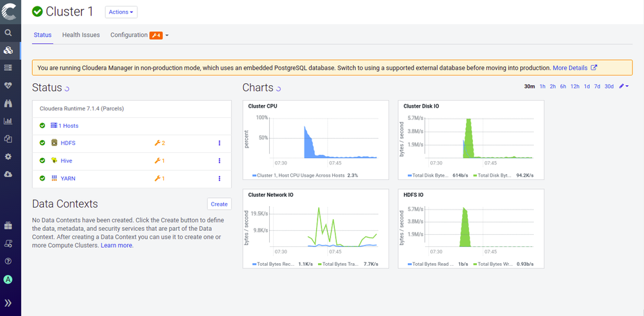Screen dimensions: 644x316
Task: Click the Create button for Data Contexts
Action: pos(219,204)
